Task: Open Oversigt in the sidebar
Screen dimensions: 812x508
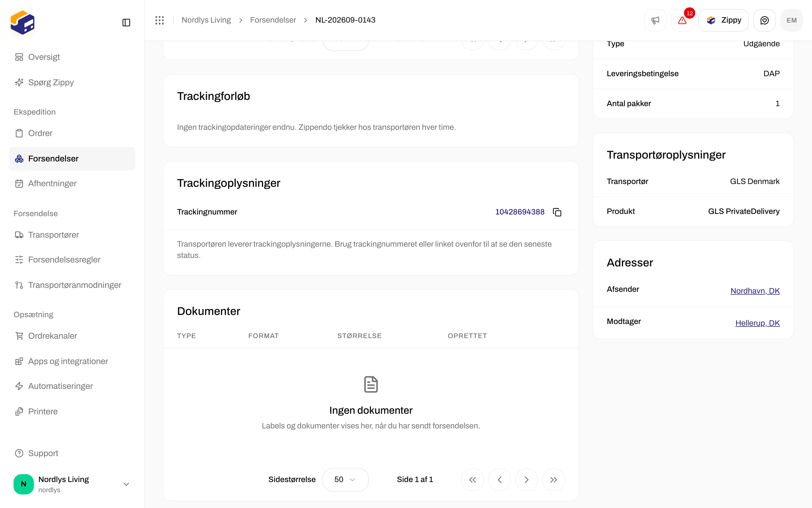Action: (x=72, y=57)
